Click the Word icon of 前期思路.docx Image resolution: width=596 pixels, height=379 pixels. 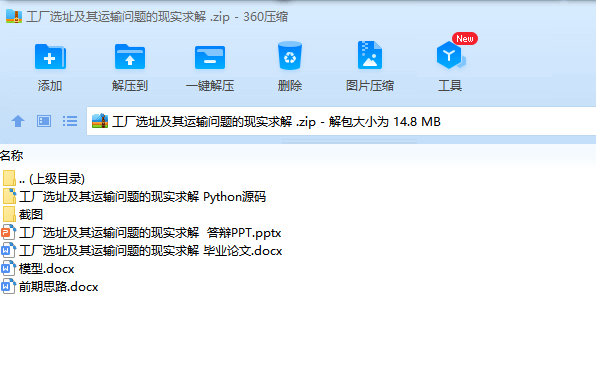tap(9, 287)
